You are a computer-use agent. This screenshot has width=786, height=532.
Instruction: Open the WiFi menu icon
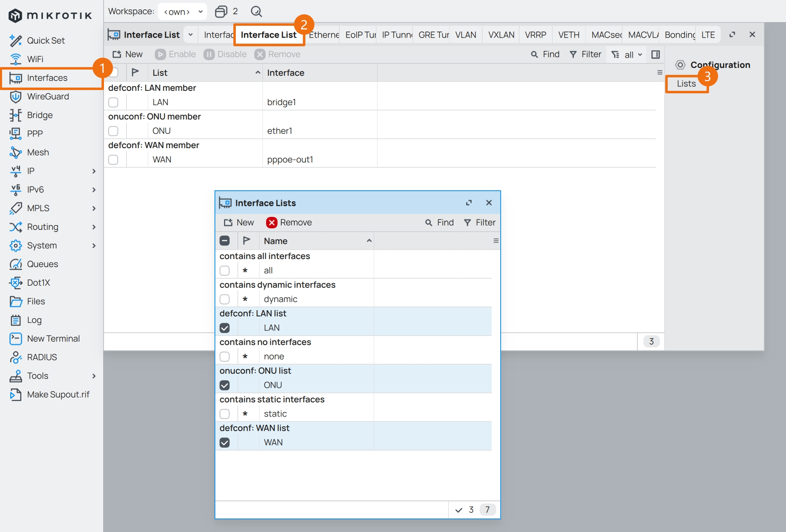16,59
